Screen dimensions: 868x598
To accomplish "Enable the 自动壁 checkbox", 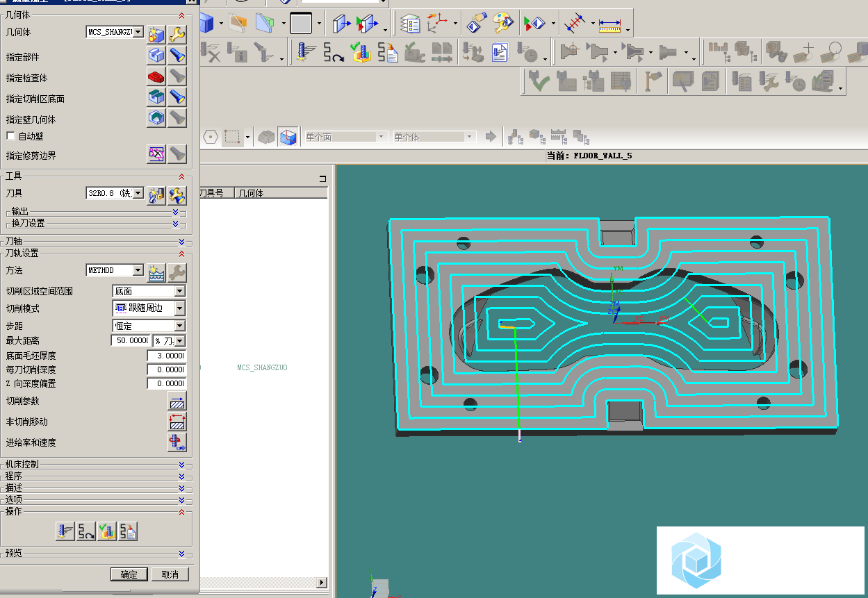I will [x=10, y=136].
